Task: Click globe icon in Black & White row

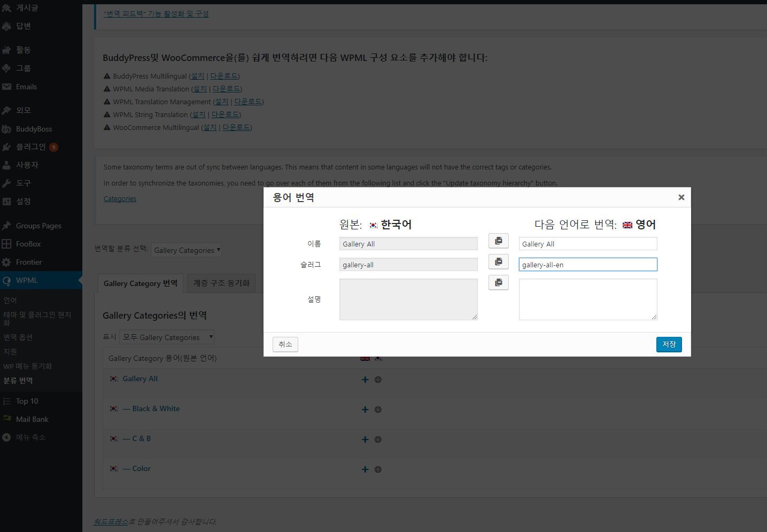Action: point(378,410)
